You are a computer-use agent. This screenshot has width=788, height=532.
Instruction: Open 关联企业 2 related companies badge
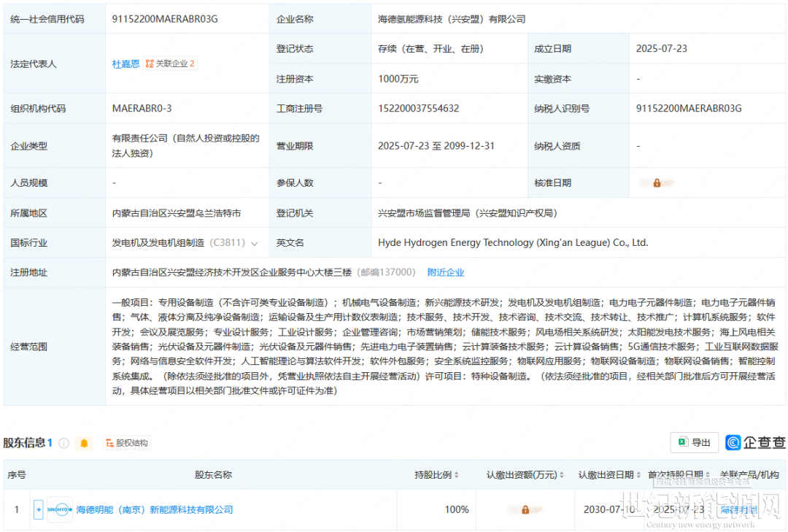170,64
